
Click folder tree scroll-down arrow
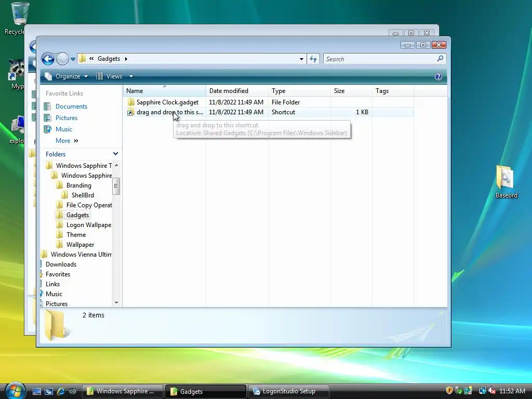[116, 303]
